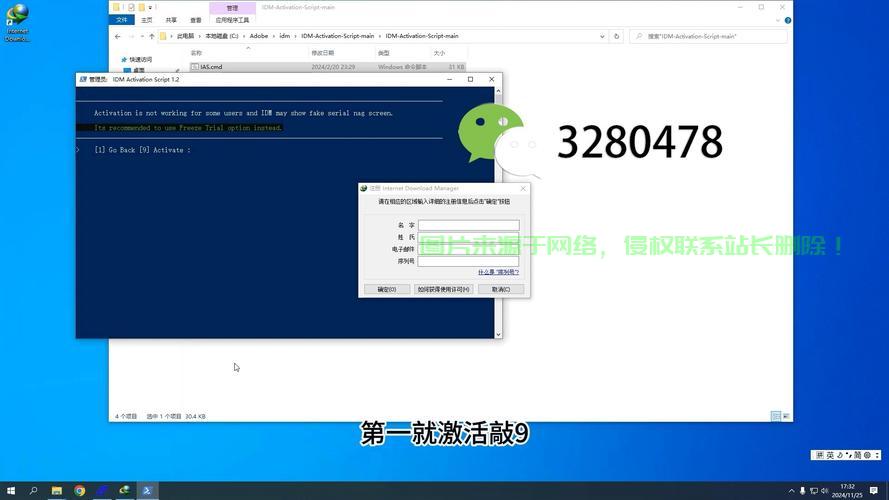889x500 pixels.
Task: Click the 序列号 input field in IDM dialog
Action: [468, 261]
